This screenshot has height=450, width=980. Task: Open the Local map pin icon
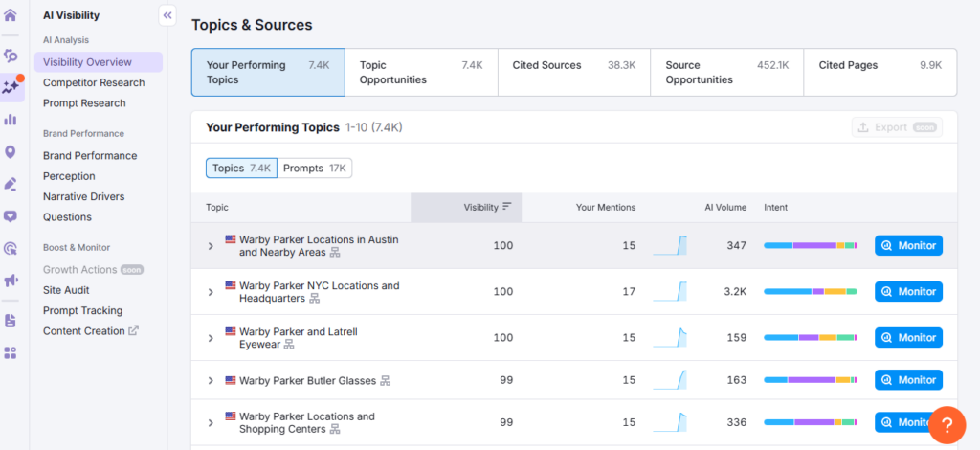pyautogui.click(x=11, y=152)
